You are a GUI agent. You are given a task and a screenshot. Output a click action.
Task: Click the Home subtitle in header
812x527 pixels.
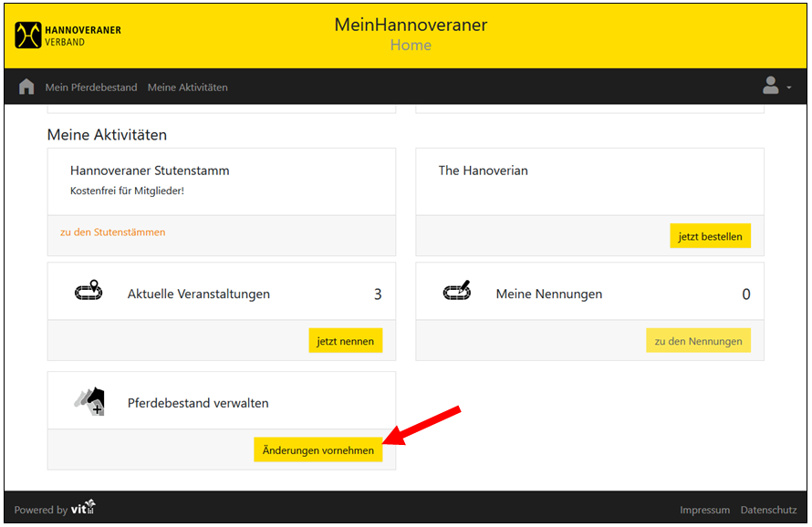(x=411, y=45)
